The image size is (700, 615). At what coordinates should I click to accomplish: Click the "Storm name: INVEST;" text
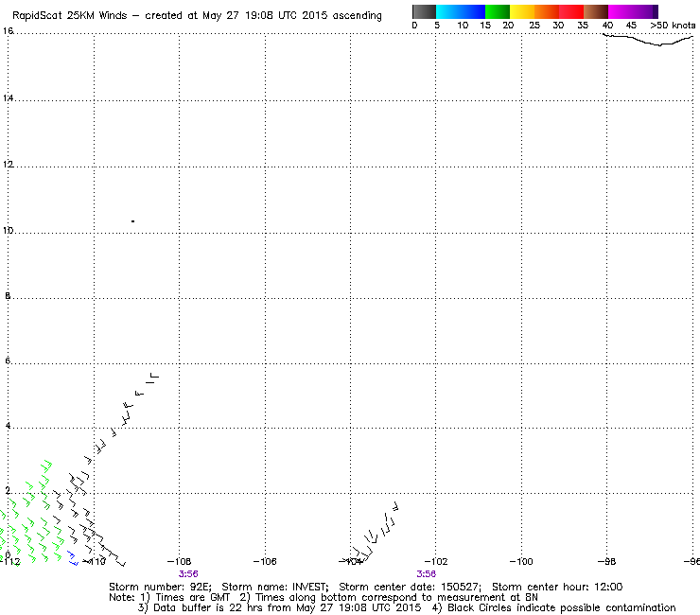point(275,587)
